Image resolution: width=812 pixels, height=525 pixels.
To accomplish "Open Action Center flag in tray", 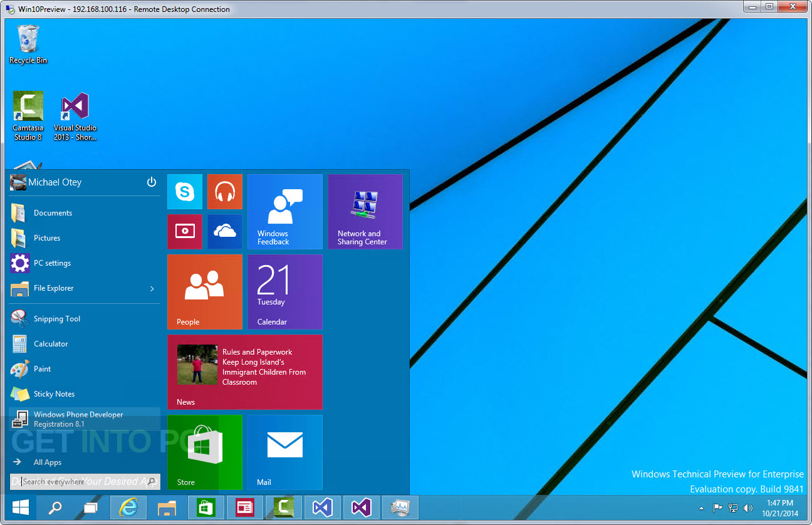I will pos(718,508).
